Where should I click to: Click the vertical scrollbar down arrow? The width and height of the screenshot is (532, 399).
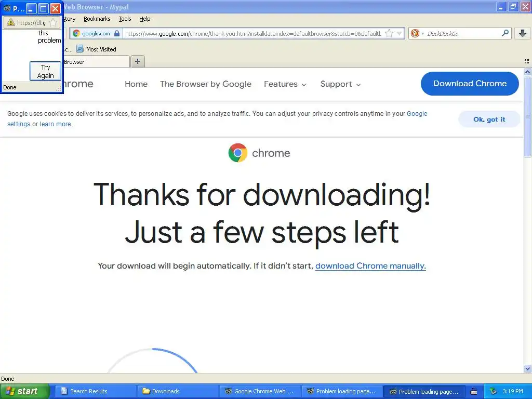pyautogui.click(x=527, y=368)
